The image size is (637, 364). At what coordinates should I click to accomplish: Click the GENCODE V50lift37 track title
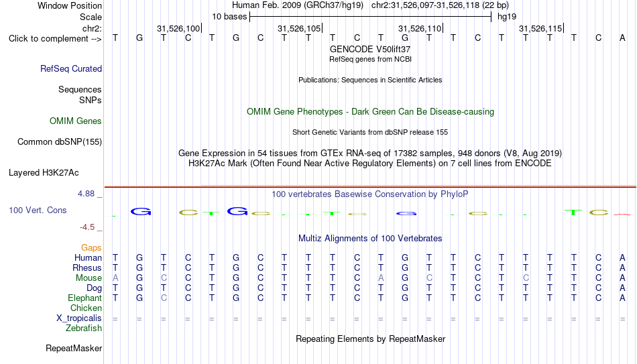pos(370,49)
